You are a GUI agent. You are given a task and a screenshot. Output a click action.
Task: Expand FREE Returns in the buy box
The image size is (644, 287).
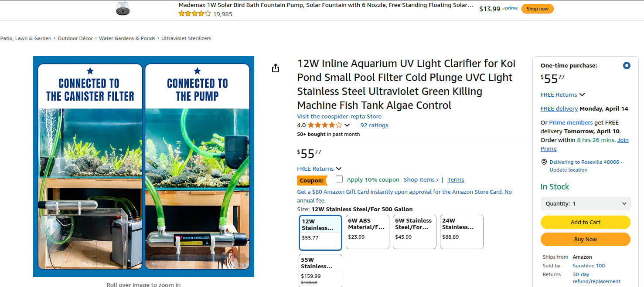click(582, 95)
